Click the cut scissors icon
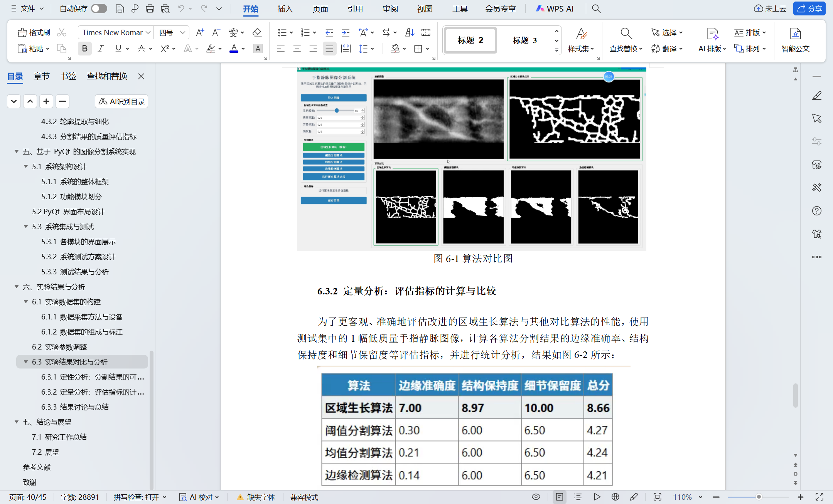The image size is (833, 504). coord(62,32)
